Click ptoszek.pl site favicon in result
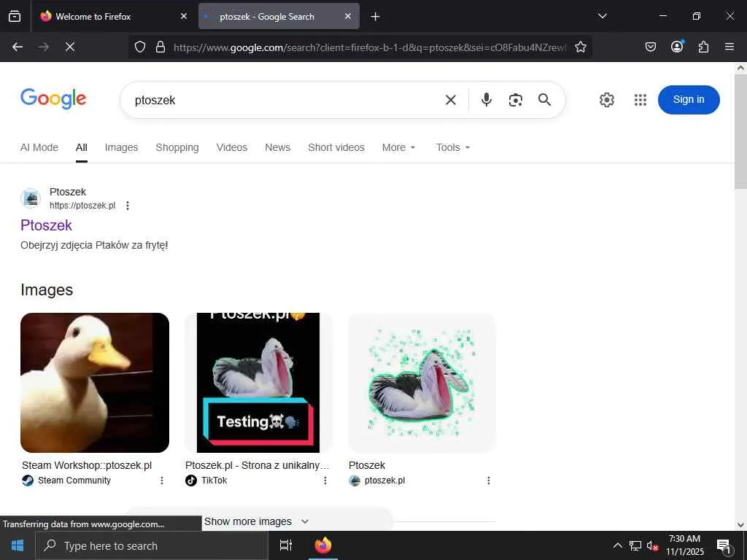The image size is (747, 560). pyautogui.click(x=31, y=198)
